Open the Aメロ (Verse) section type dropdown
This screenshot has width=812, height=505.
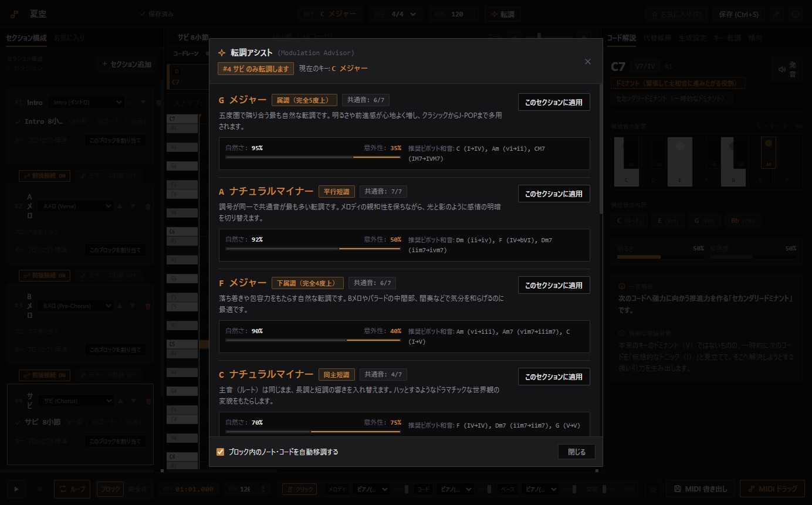tap(75, 206)
